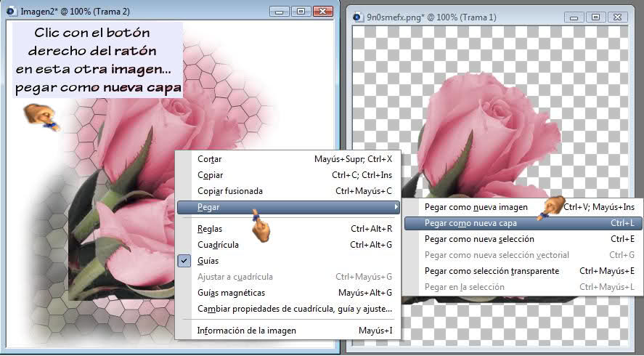Toggle Reglas in the context menu

pos(288,229)
